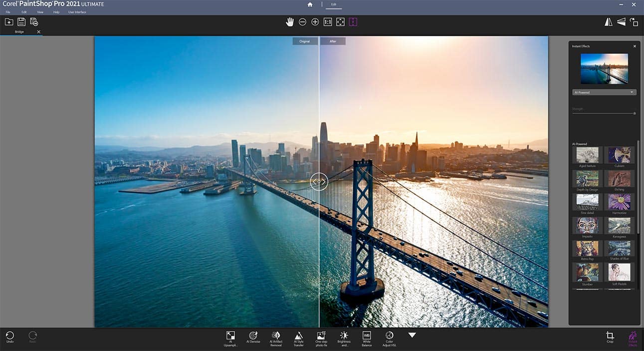Select the Pan hand tool
644x351 pixels.
click(x=290, y=22)
